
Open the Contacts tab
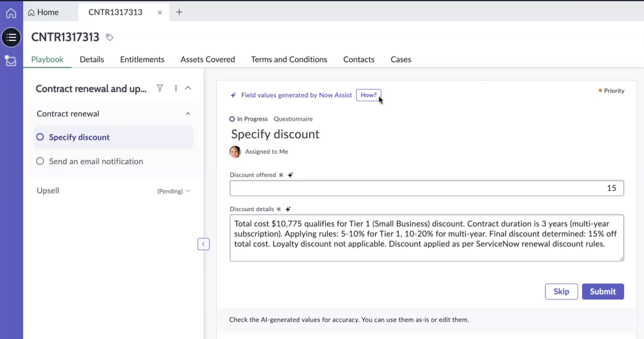pos(359,59)
